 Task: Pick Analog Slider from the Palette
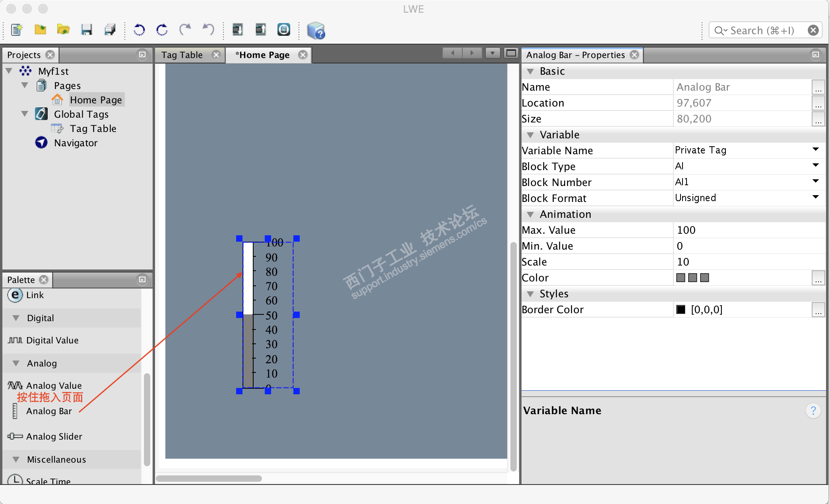(54, 436)
